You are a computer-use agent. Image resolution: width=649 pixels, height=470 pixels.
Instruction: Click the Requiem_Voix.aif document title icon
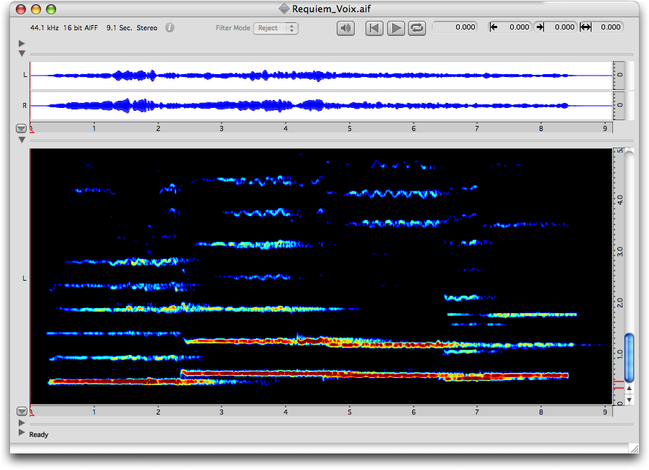pos(284,8)
